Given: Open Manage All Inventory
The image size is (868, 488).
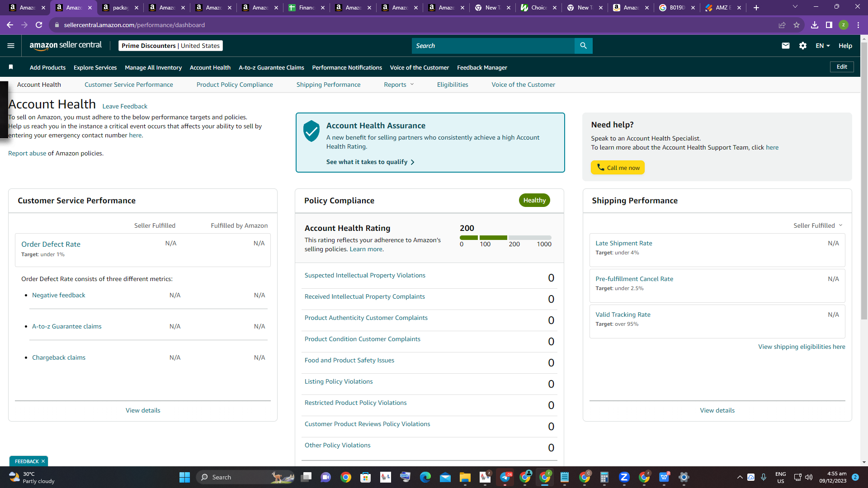Looking at the screenshot, I should point(153,67).
